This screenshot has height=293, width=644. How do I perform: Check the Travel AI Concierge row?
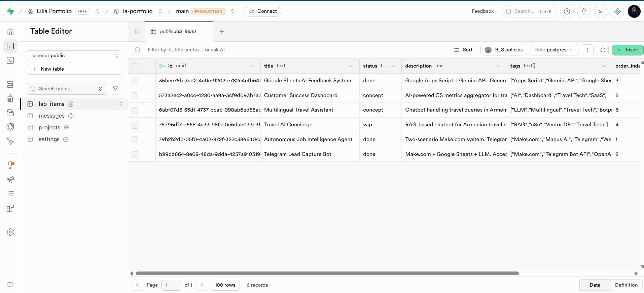(135, 125)
